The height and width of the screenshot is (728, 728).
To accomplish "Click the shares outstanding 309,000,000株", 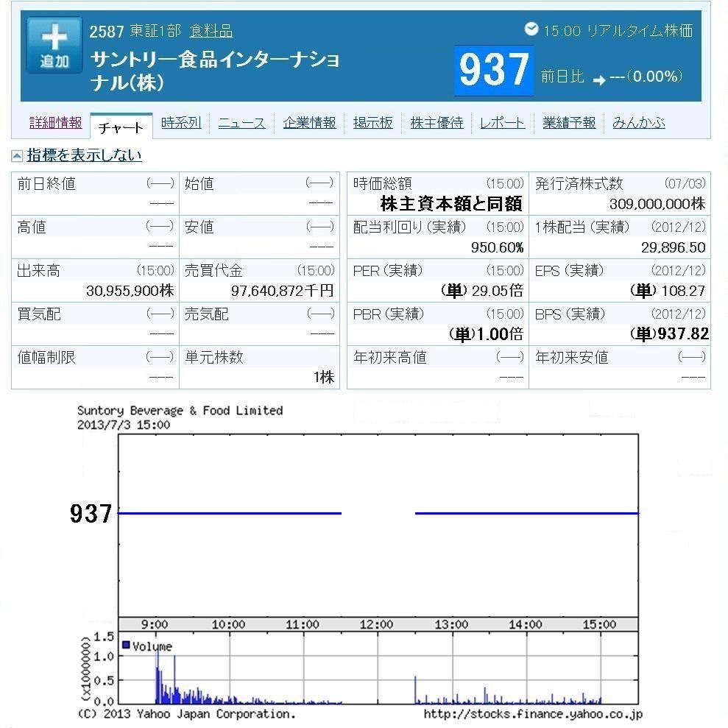I will point(657,204).
